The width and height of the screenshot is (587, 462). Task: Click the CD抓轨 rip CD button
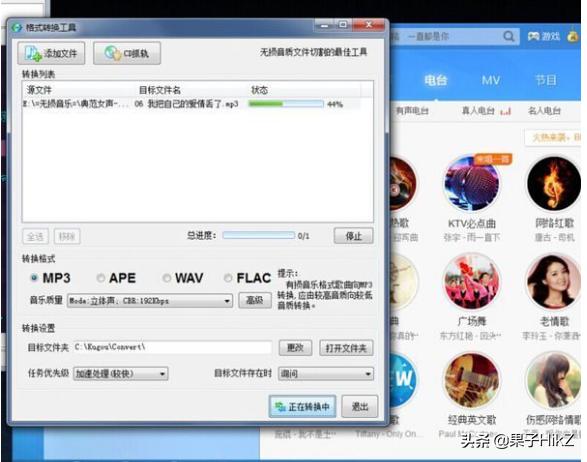pyautogui.click(x=127, y=53)
